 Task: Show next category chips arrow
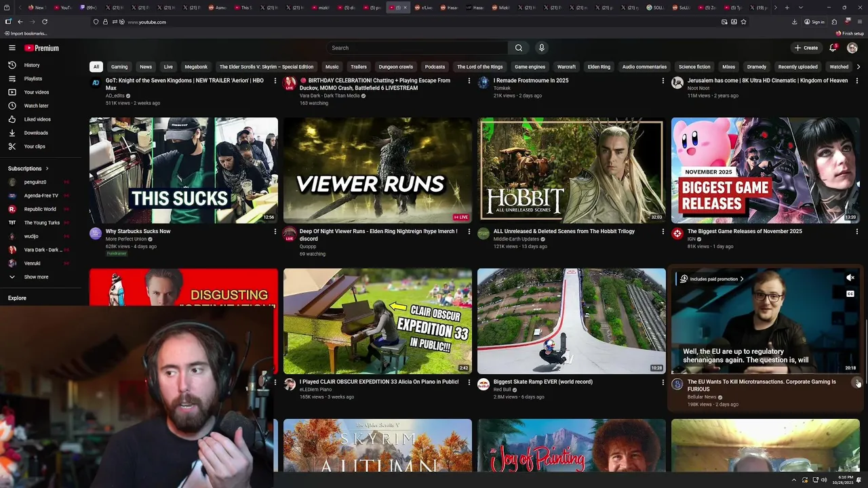point(859,67)
